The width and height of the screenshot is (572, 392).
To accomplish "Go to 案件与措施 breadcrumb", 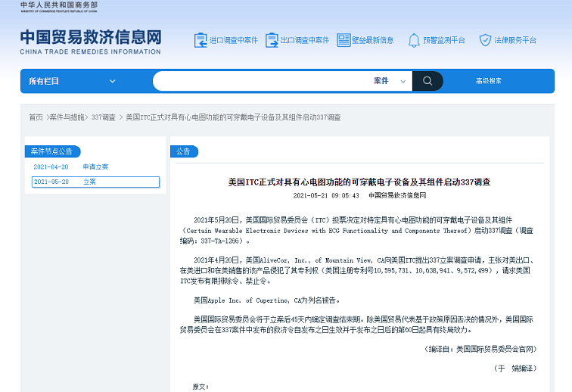I will pyautogui.click(x=67, y=117).
